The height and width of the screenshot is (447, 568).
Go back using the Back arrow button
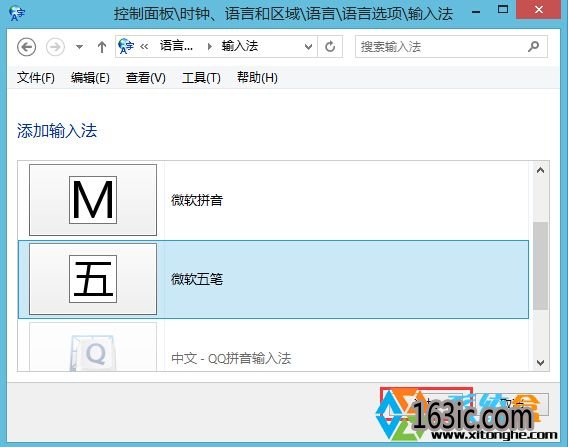[26, 47]
